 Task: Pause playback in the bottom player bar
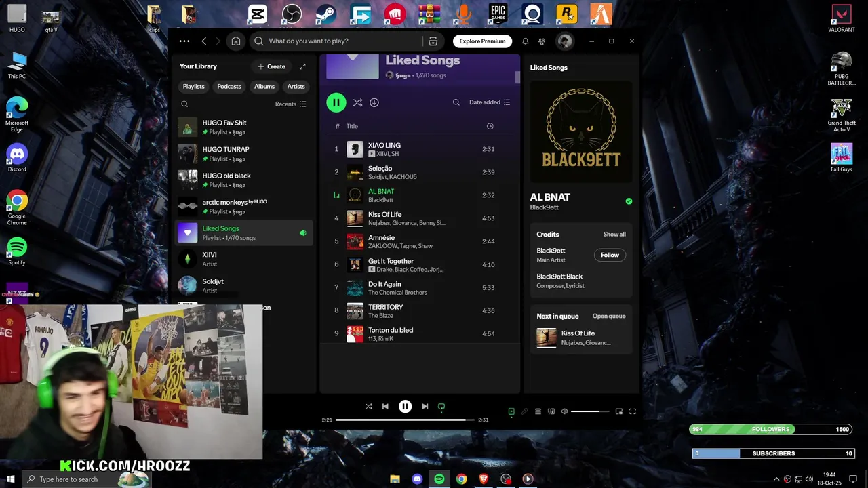[405, 407]
